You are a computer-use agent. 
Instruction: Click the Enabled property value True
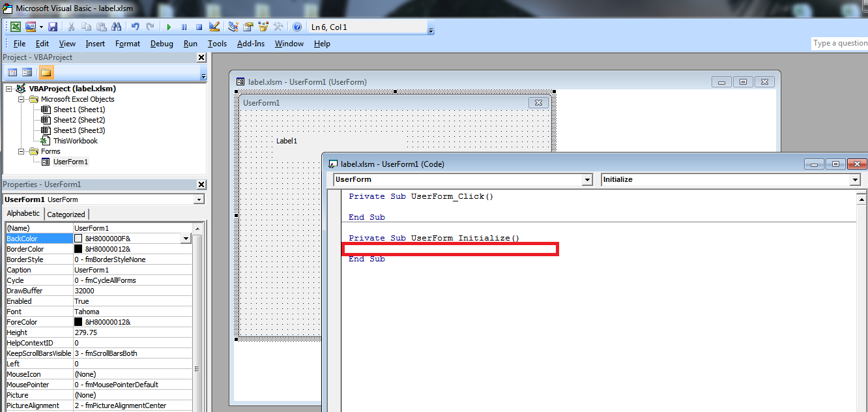coord(132,301)
